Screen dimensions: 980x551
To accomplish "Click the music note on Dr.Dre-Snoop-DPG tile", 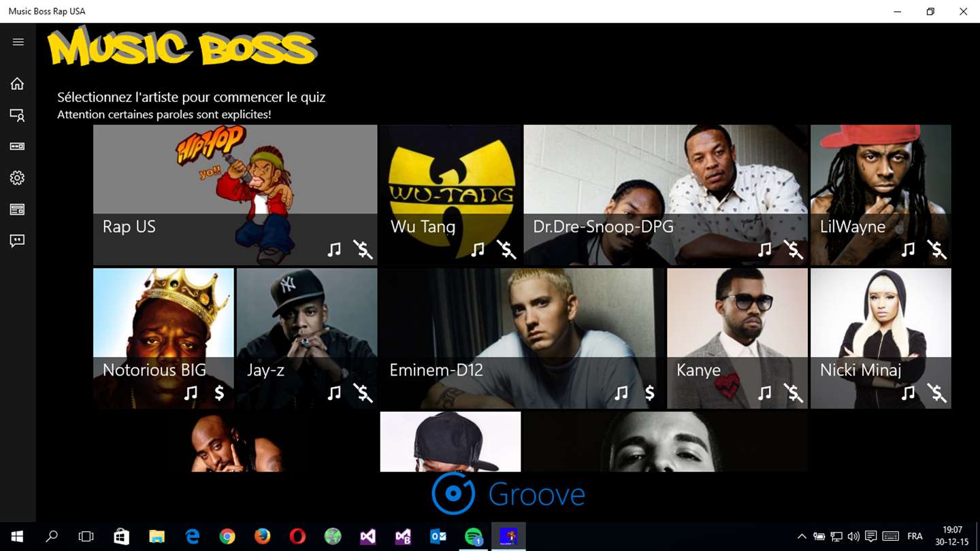I will (x=765, y=250).
